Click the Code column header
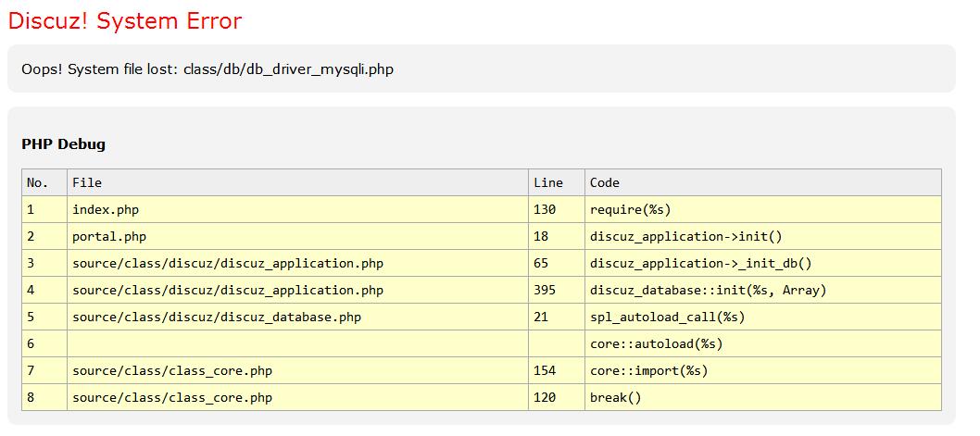Image resolution: width=980 pixels, height=436 pixels. (x=763, y=182)
